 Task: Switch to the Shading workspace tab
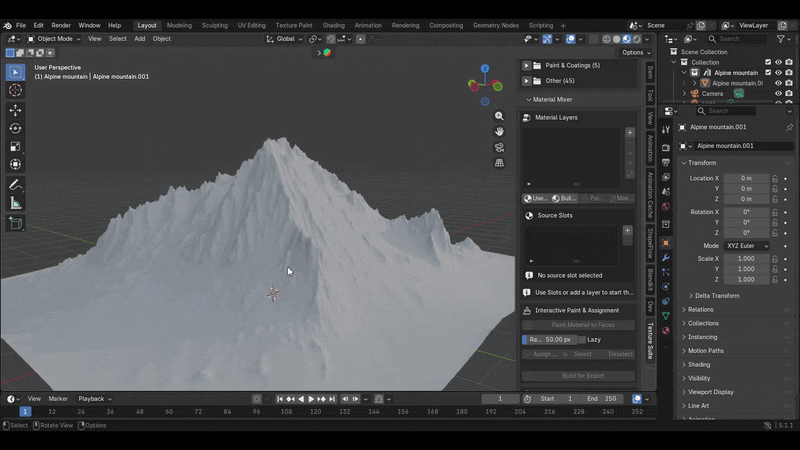[x=334, y=26]
